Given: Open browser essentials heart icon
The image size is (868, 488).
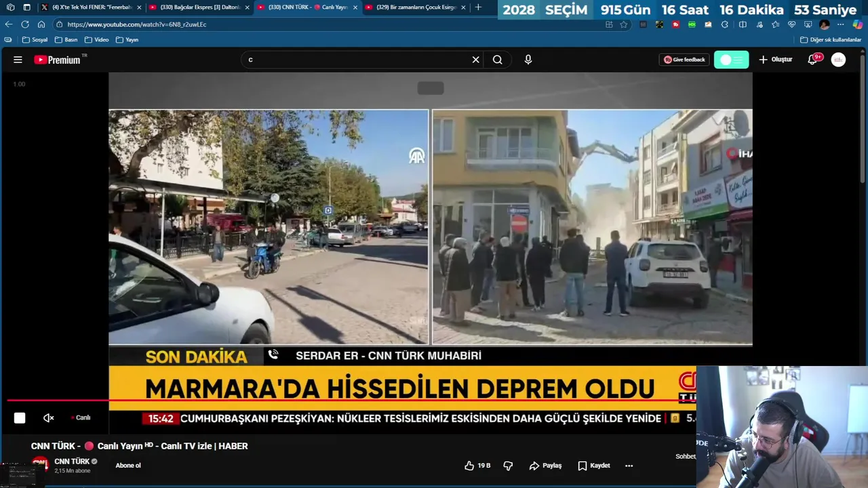Looking at the screenshot, I should (791, 24).
